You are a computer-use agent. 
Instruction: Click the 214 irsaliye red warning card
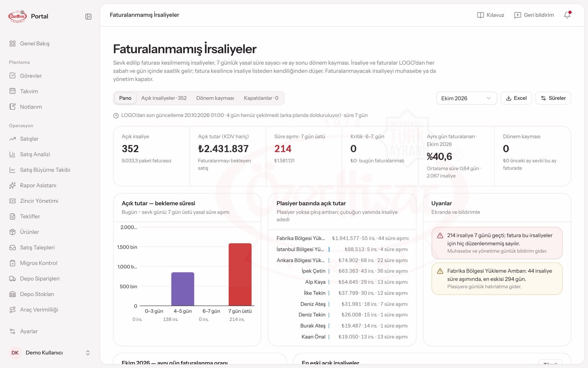click(497, 243)
